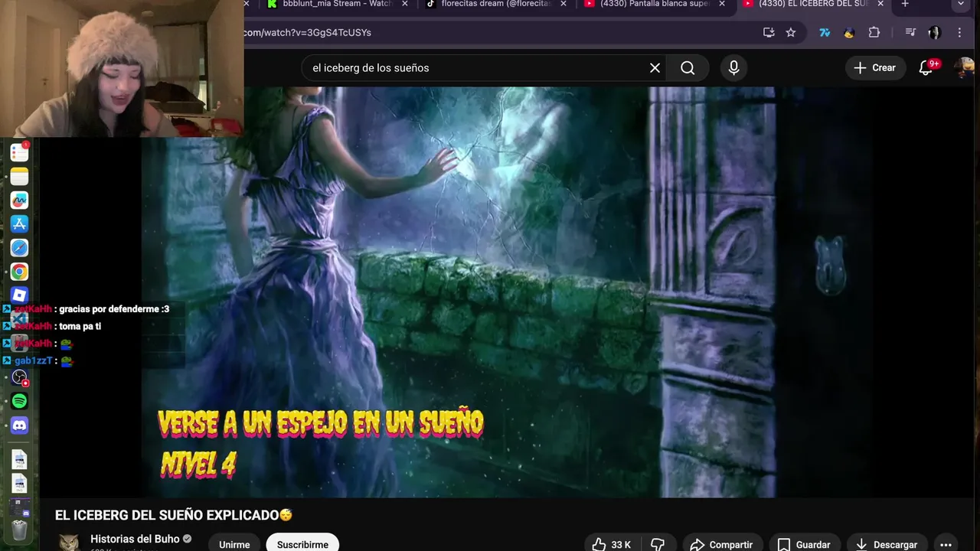Image resolution: width=980 pixels, height=551 pixels.
Task: Open the Chrome profile avatar
Action: (934, 32)
